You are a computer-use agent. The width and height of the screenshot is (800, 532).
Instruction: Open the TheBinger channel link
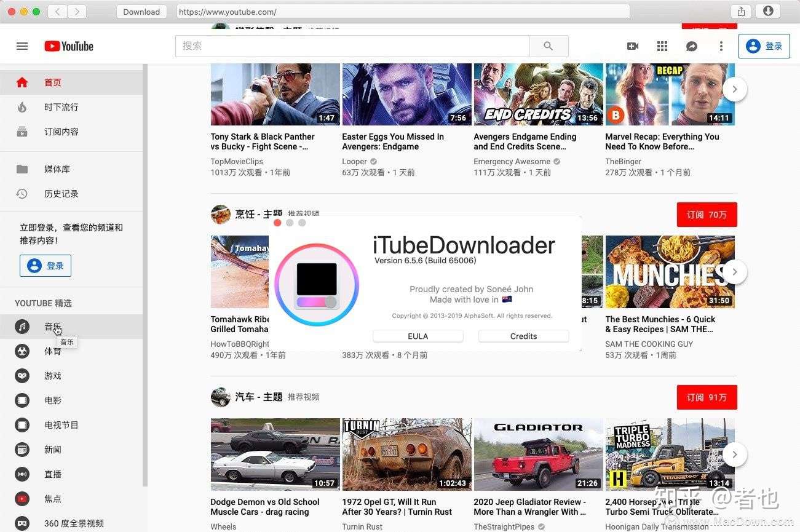[x=624, y=162]
